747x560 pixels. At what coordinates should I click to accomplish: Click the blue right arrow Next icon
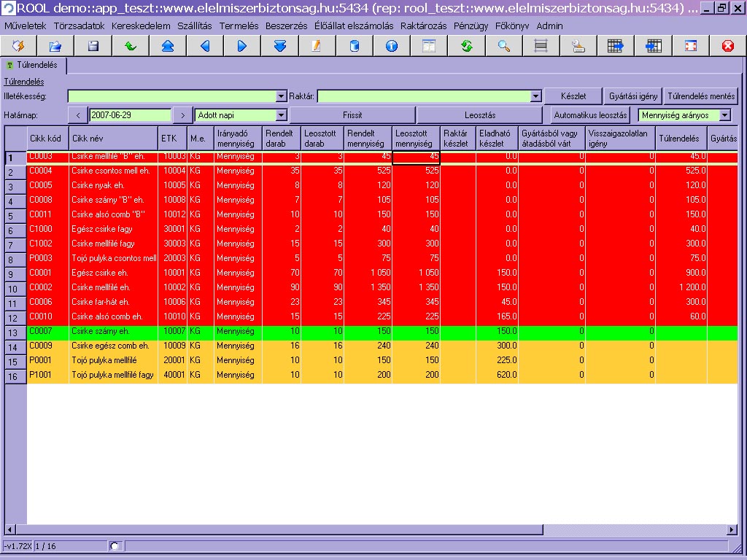242,46
